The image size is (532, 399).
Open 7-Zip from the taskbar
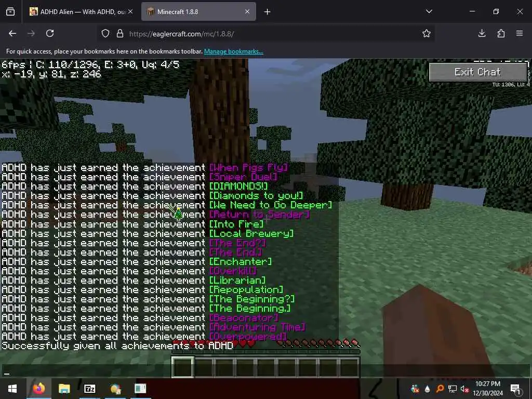pyautogui.click(x=89, y=389)
